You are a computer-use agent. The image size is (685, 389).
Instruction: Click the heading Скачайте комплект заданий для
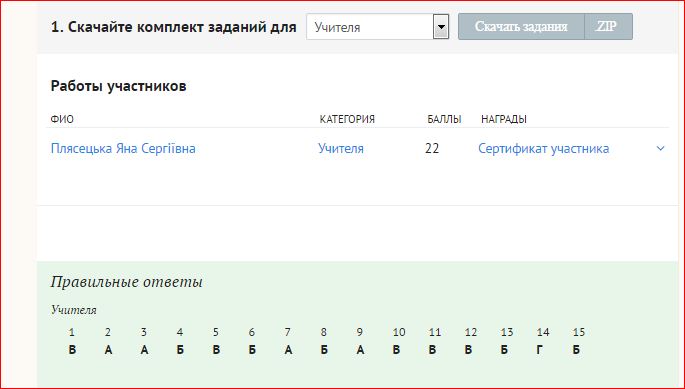(x=173, y=27)
